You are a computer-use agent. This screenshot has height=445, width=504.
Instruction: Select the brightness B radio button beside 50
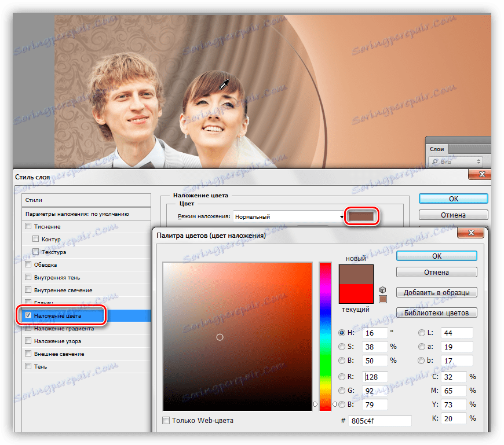[x=342, y=361]
